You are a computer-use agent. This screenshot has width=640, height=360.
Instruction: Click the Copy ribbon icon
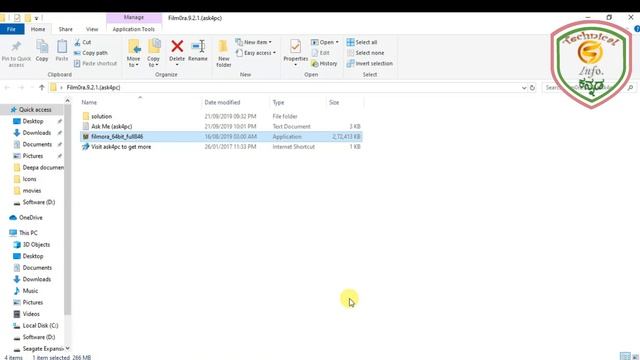click(x=42, y=47)
